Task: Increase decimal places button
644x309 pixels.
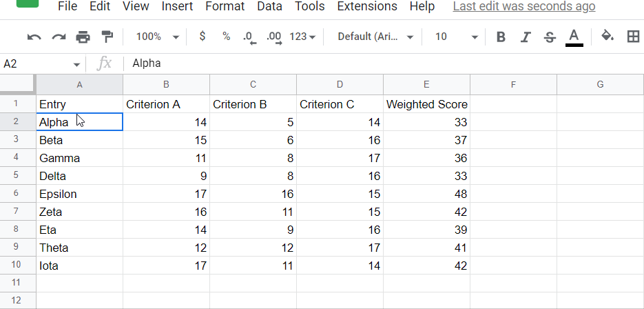Action: click(x=273, y=37)
